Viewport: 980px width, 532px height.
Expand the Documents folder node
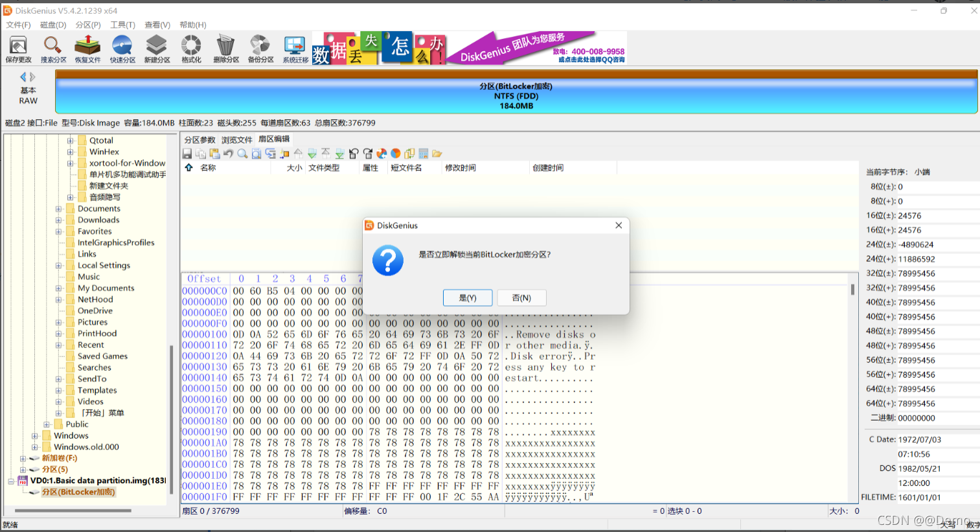click(58, 209)
